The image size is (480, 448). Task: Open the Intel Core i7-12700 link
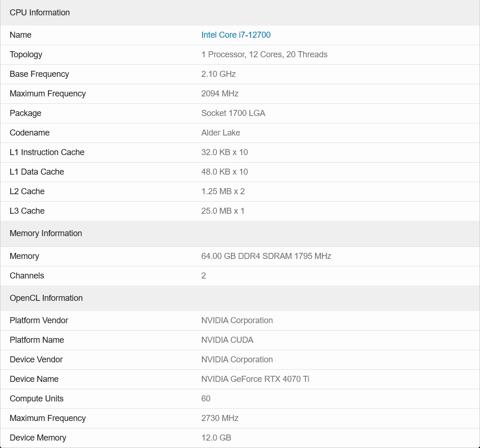pos(236,35)
